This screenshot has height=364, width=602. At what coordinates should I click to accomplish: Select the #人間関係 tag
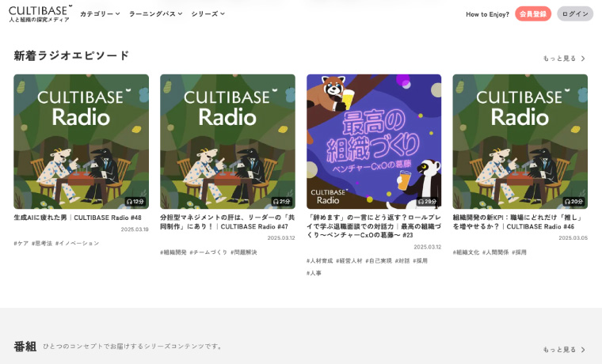(x=496, y=252)
